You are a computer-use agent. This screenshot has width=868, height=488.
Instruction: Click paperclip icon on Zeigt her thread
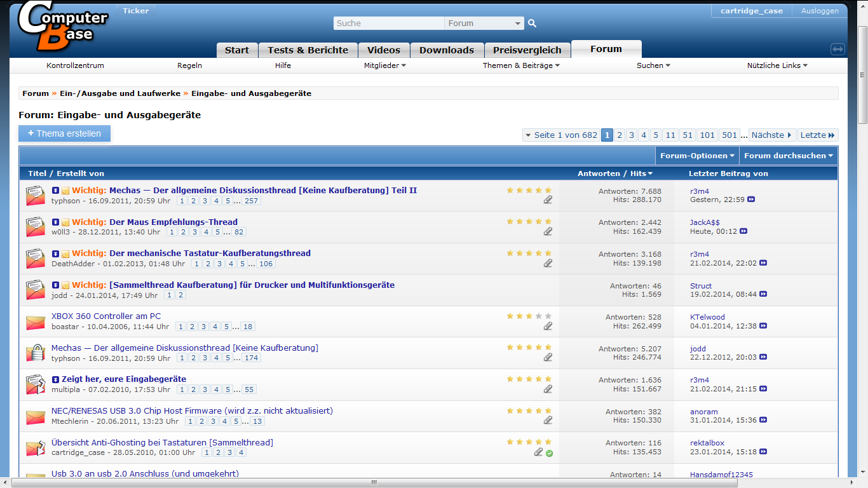(x=548, y=389)
